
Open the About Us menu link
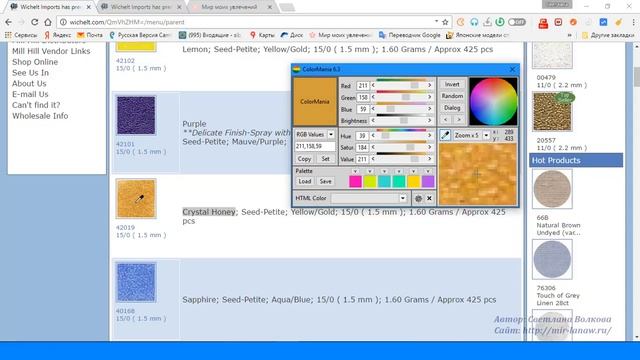click(29, 84)
